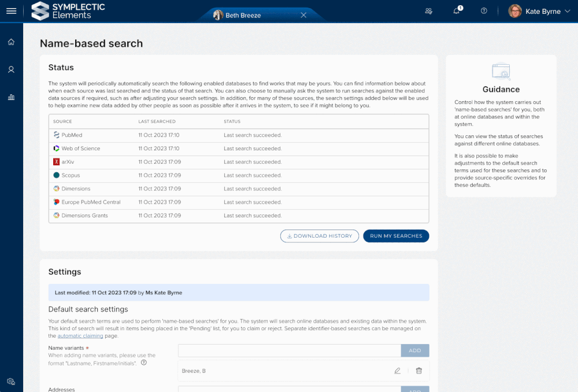Click Add button for name variants

[x=414, y=350]
